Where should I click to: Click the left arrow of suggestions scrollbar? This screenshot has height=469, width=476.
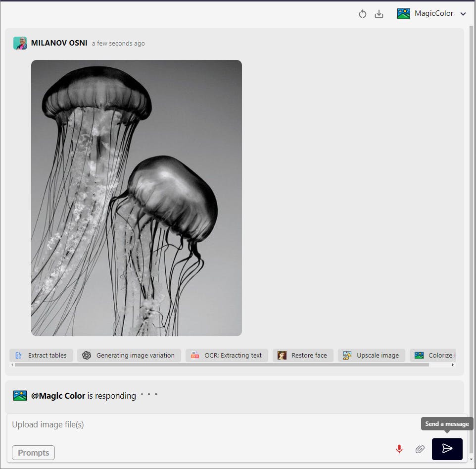click(x=12, y=365)
